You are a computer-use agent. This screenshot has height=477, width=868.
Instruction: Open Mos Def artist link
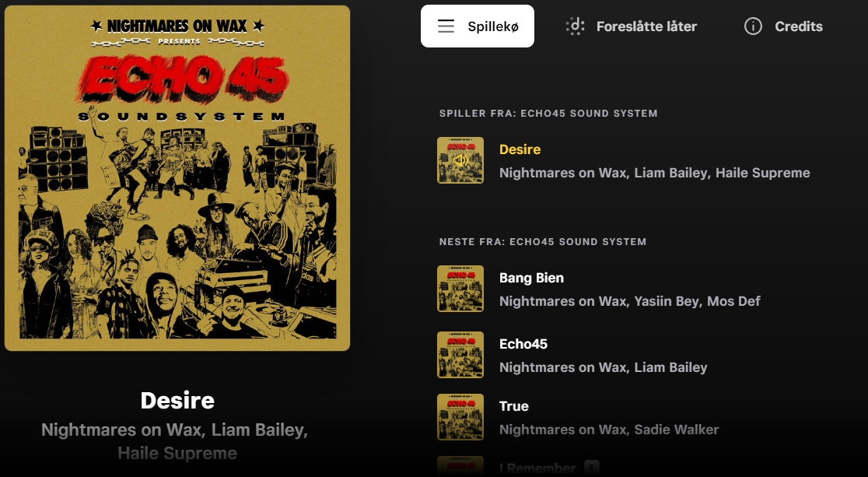pyautogui.click(x=733, y=301)
